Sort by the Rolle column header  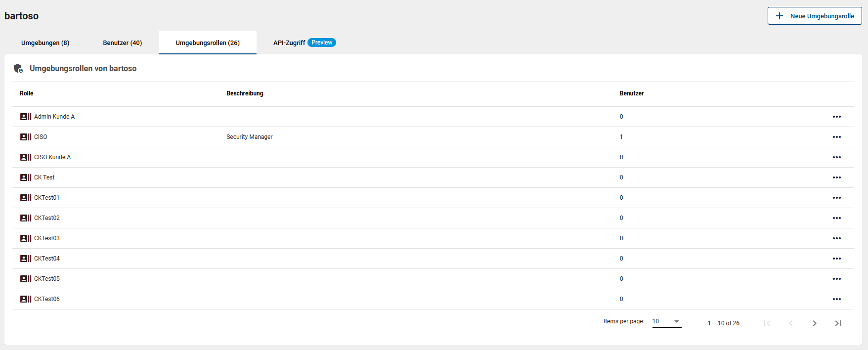[x=27, y=93]
